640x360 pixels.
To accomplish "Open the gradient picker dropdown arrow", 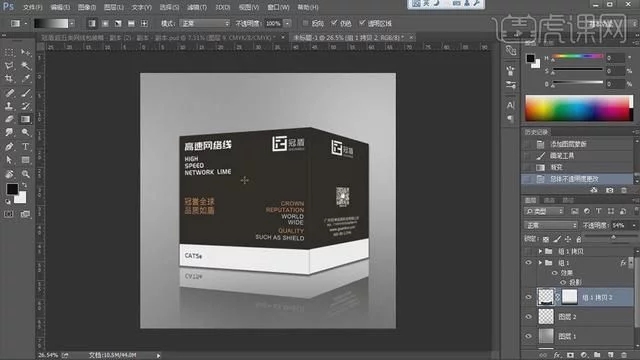I will pos(72,24).
